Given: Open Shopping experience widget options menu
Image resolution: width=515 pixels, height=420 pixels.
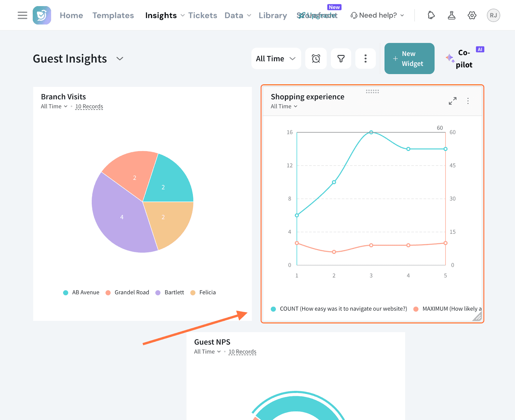Looking at the screenshot, I should pyautogui.click(x=468, y=101).
